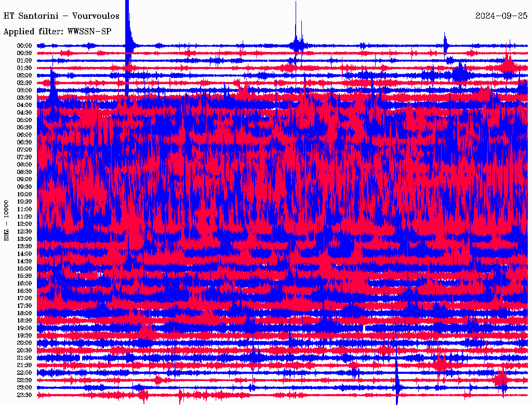The image size is (532, 405).
Task: Select the 12:30 time label
Action: (24, 232)
